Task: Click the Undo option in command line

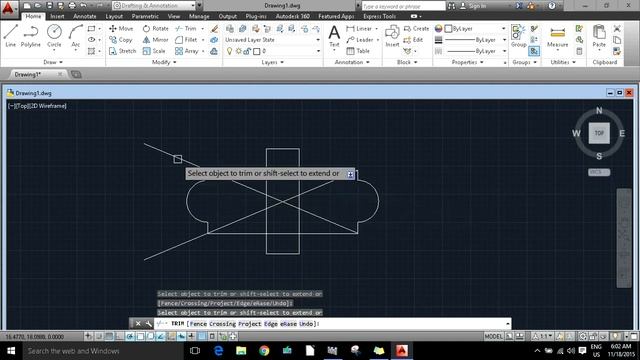Action: [x=306, y=324]
